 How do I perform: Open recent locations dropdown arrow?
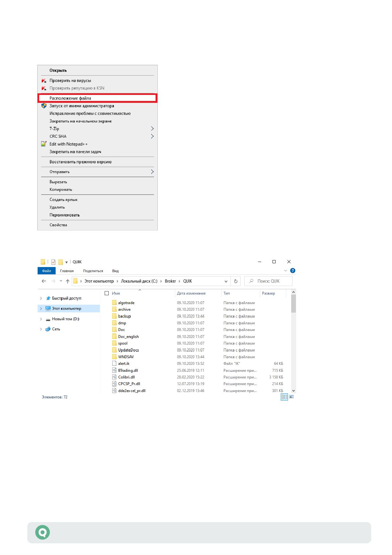point(61,281)
